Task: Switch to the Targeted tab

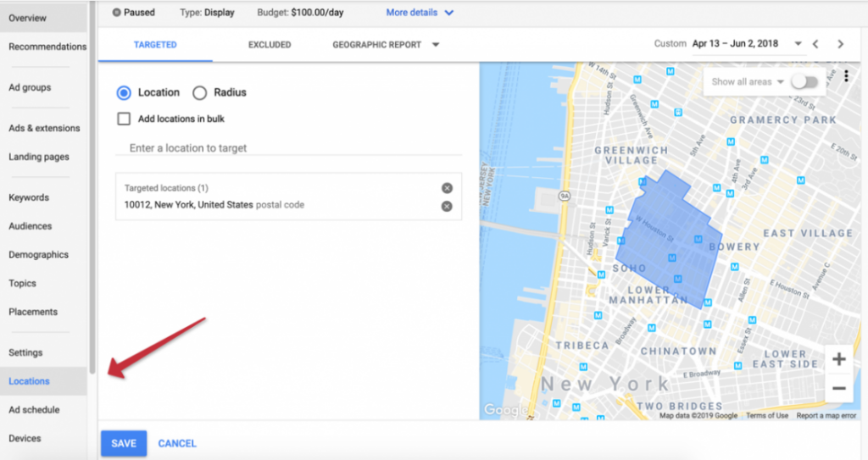Action: [x=155, y=45]
